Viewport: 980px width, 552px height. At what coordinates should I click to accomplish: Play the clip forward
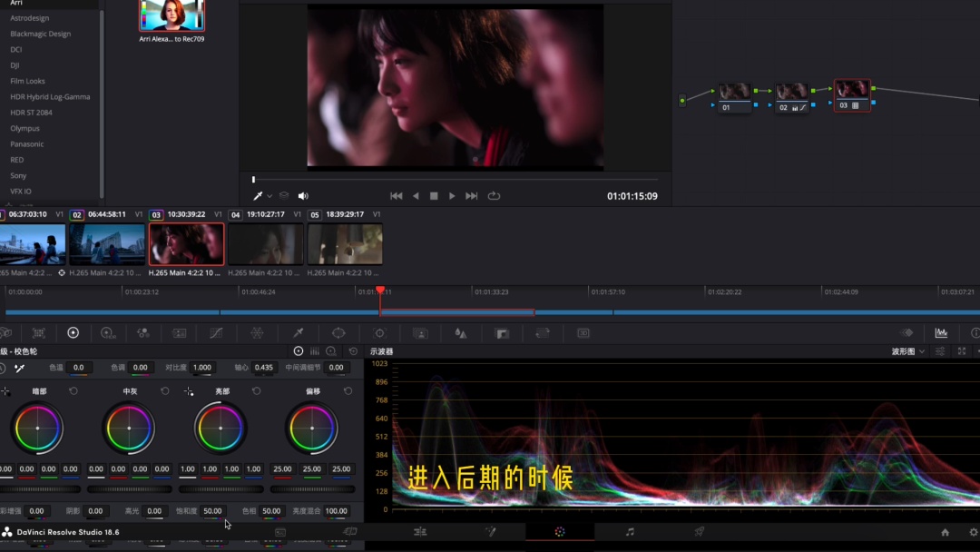452,196
